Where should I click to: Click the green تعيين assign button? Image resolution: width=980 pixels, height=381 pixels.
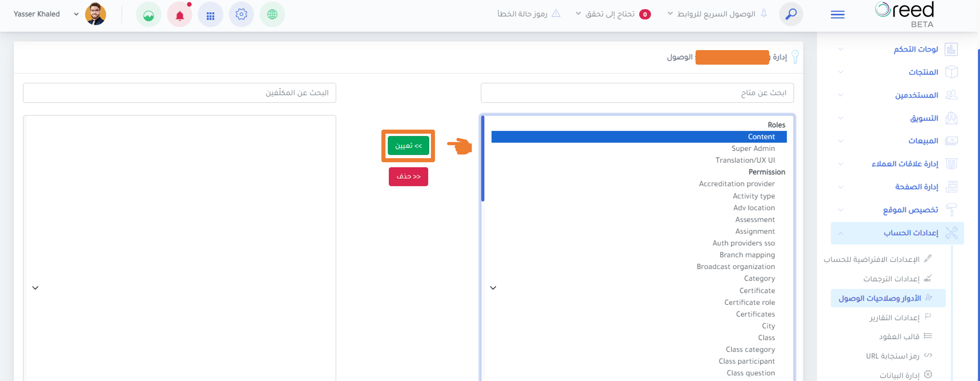click(408, 145)
